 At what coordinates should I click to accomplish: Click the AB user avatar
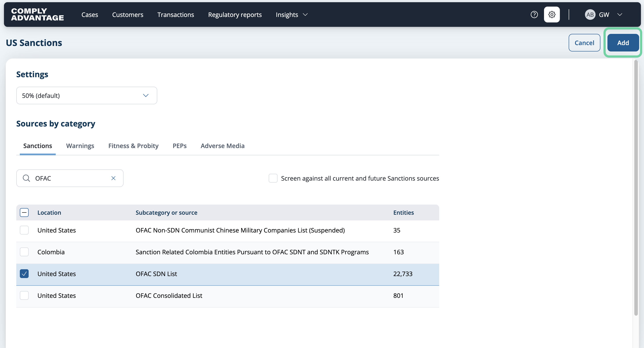coord(590,15)
